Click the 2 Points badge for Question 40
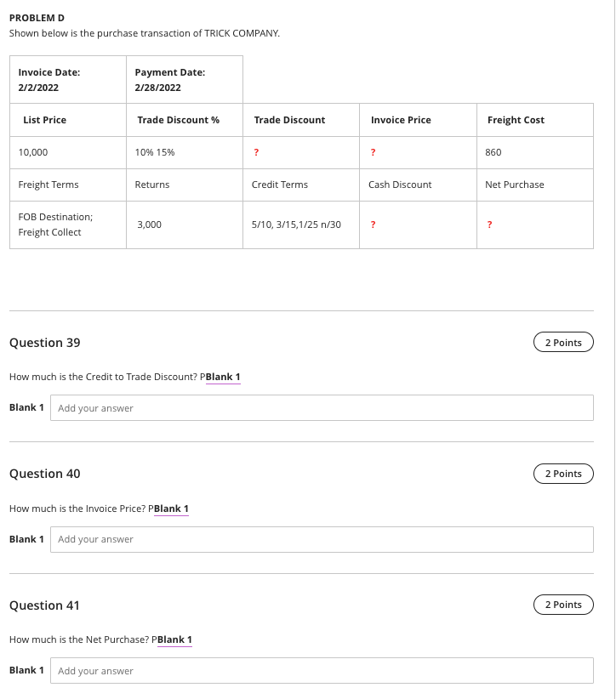The height and width of the screenshot is (699, 616). (563, 474)
